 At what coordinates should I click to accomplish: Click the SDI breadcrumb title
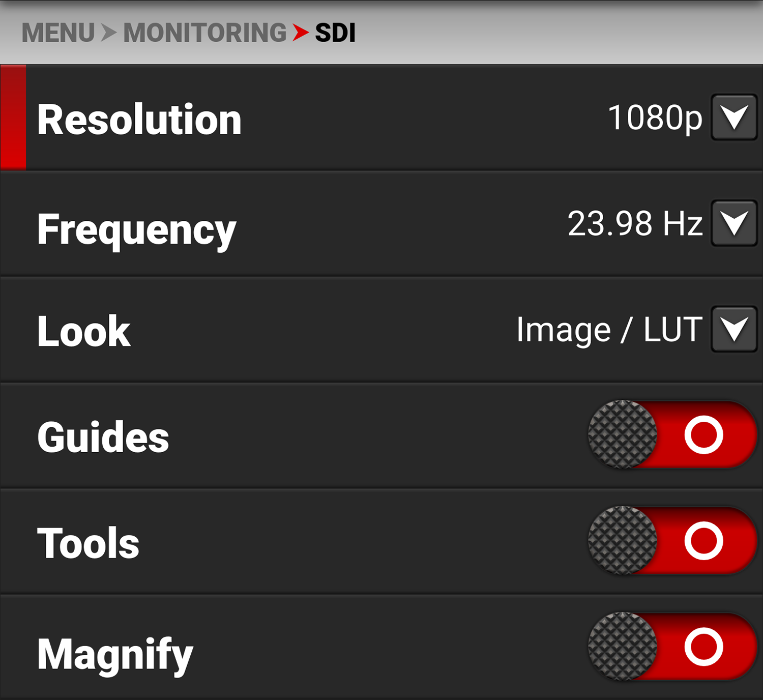335,33
